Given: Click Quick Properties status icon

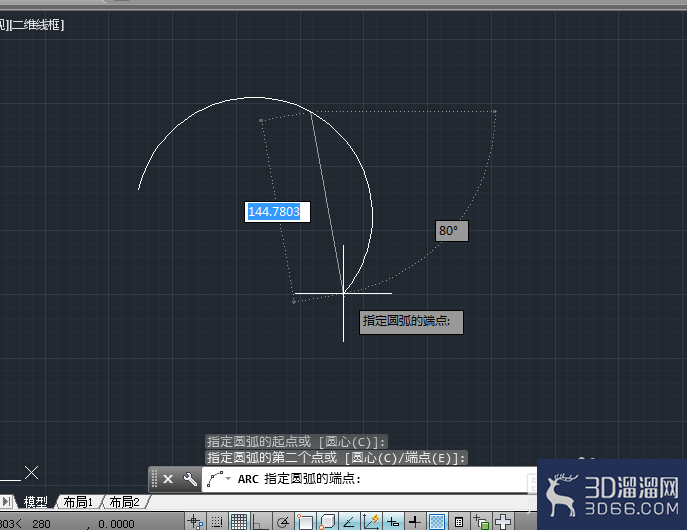Looking at the screenshot, I should click(459, 522).
